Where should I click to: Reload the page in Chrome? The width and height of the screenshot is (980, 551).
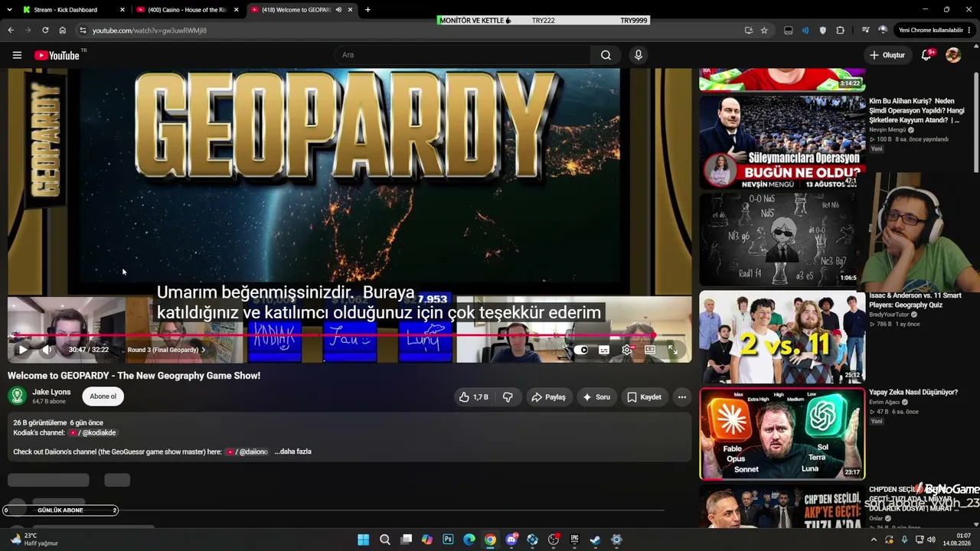[x=45, y=31]
